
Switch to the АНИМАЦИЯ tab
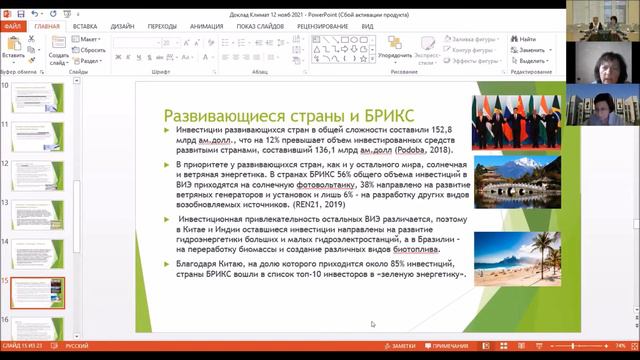207,26
